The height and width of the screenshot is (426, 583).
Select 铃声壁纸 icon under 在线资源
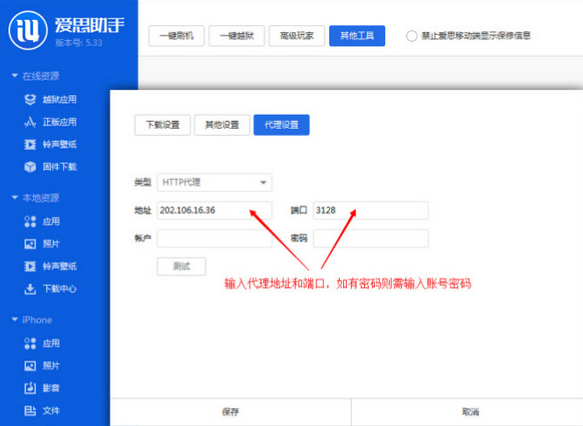(x=30, y=144)
